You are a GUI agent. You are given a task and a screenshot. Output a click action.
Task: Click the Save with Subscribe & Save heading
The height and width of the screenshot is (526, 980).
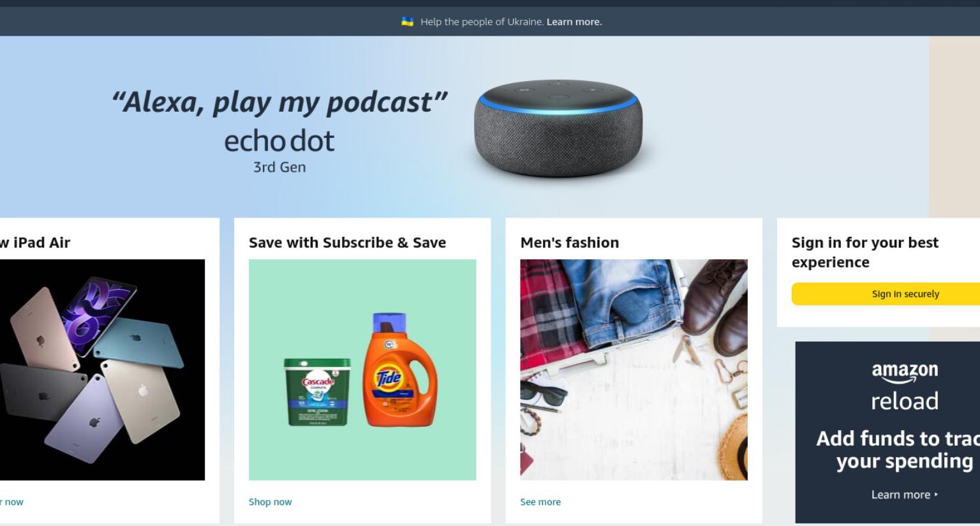pos(347,243)
